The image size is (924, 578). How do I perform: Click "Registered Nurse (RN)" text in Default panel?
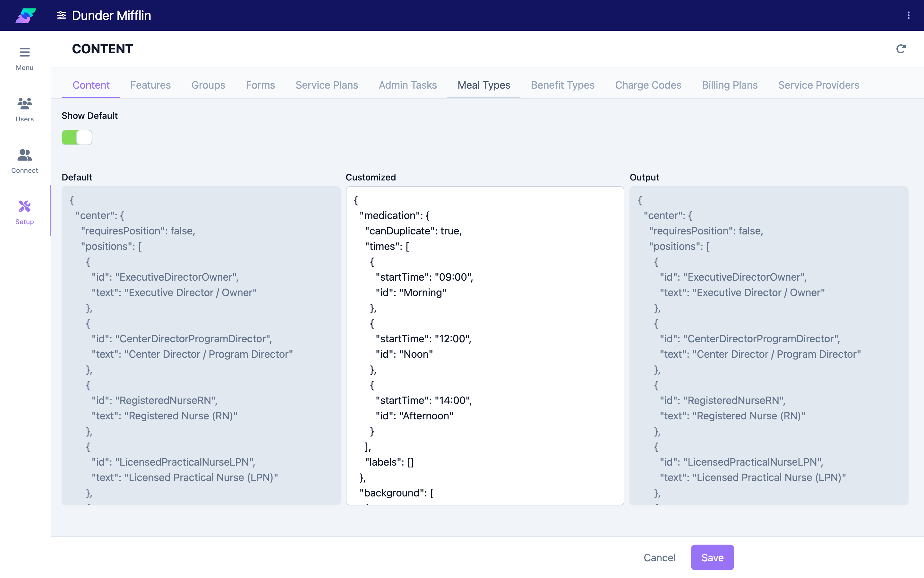pyautogui.click(x=181, y=416)
